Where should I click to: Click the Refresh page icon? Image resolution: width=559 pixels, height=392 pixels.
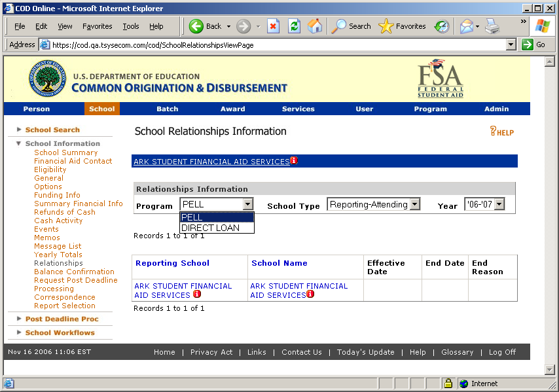(x=294, y=26)
